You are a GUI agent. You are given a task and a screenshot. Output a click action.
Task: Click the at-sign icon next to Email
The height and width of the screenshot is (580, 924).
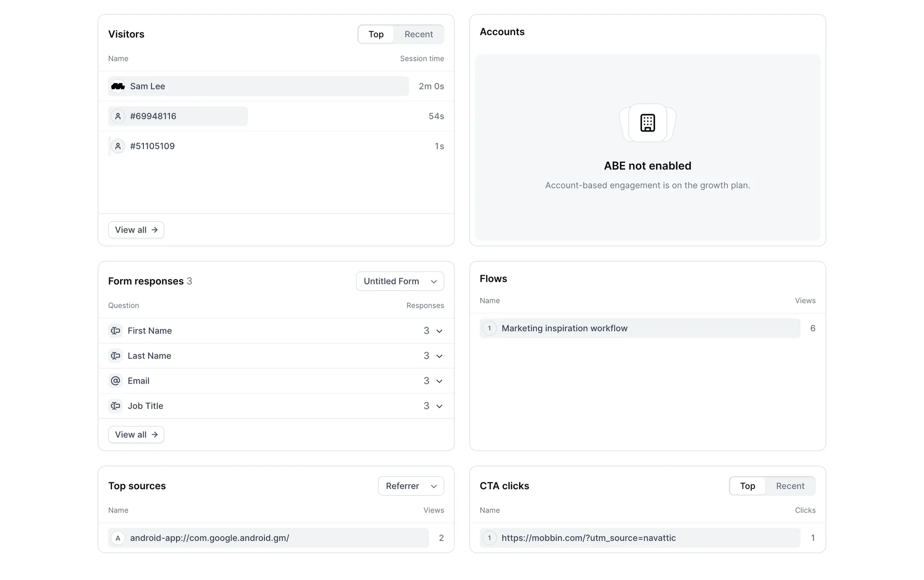click(115, 381)
